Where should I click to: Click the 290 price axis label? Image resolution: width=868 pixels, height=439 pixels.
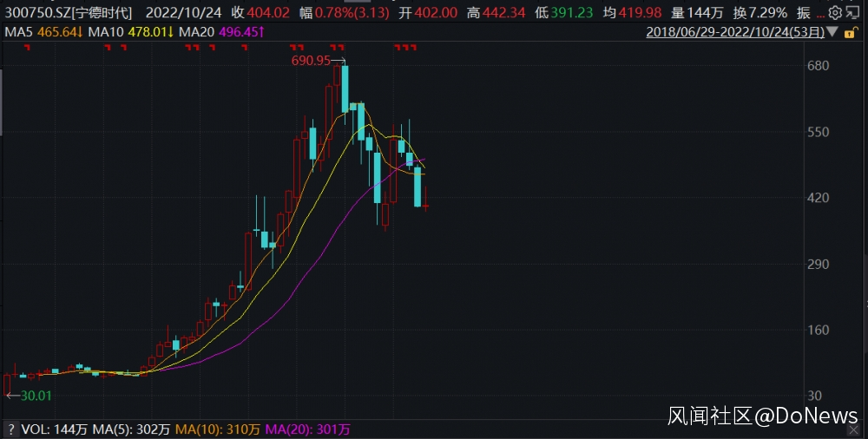(x=819, y=264)
